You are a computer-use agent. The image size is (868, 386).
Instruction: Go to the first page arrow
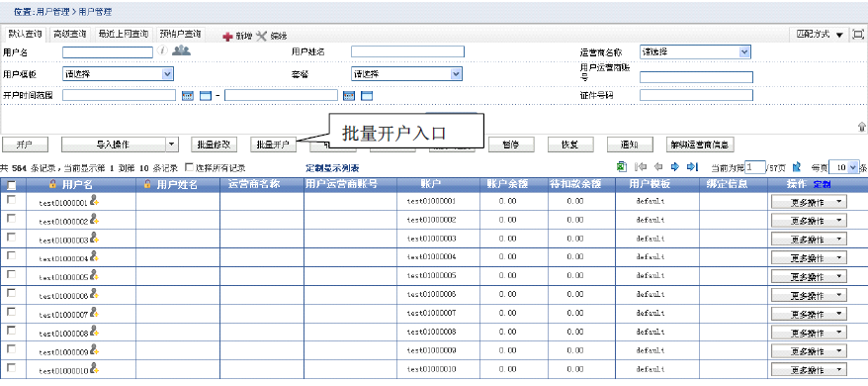coord(641,166)
